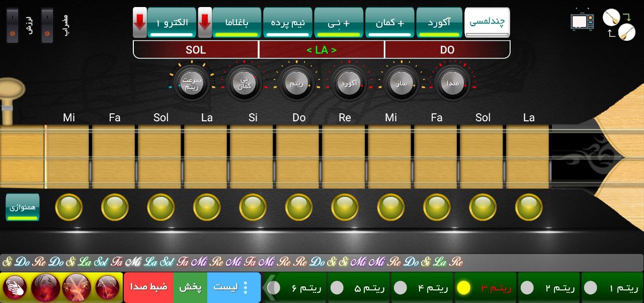The width and height of the screenshot is (644, 303).
Task: Tap the yellow button under the leftmost Mi
Action: pos(68,207)
